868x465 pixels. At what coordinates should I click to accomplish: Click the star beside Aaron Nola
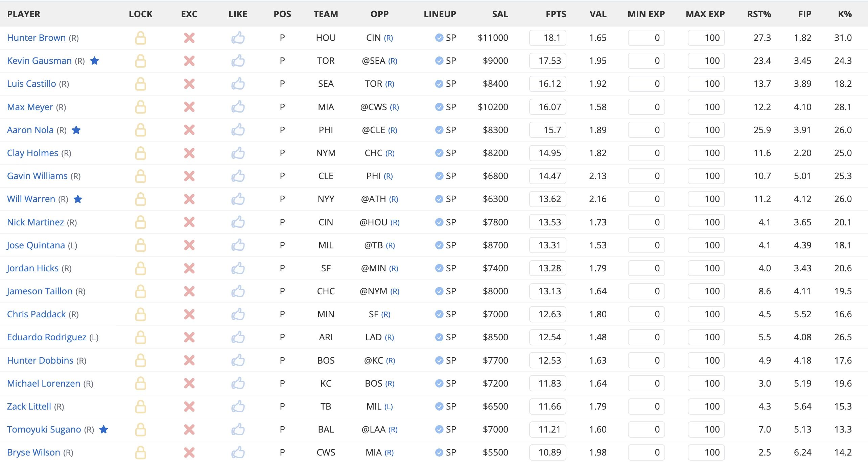click(76, 130)
